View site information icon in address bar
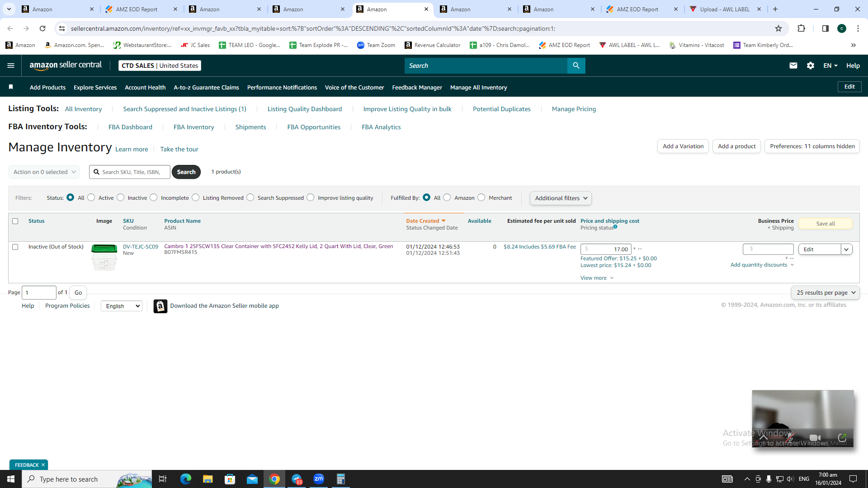The image size is (868, 488). click(x=62, y=28)
